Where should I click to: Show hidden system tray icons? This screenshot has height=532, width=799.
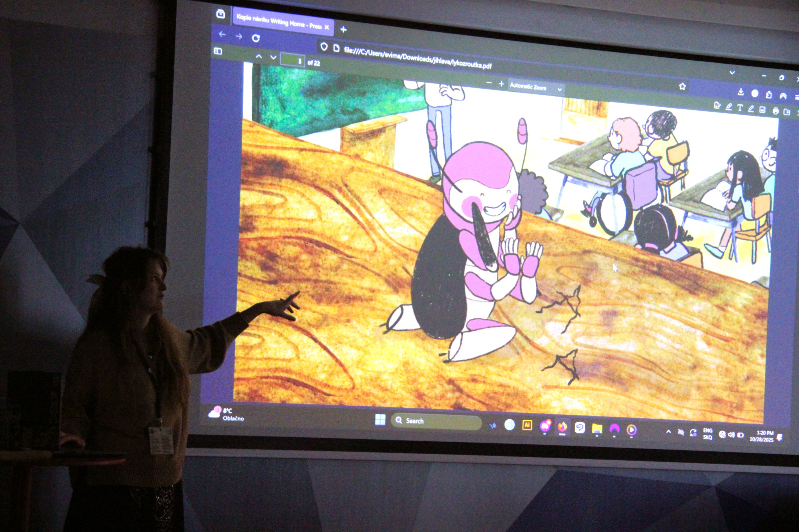(x=669, y=432)
